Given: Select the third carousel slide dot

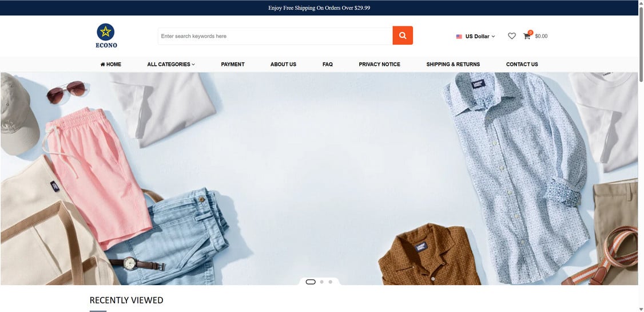Looking at the screenshot, I should tap(330, 282).
